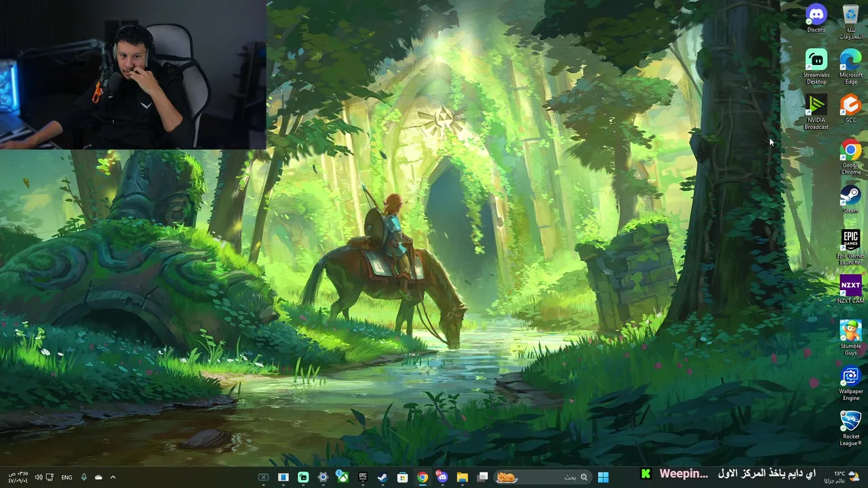Launch the NZXT CAM desktop shortcut
Viewport: 868px width, 488px height.
tap(850, 289)
